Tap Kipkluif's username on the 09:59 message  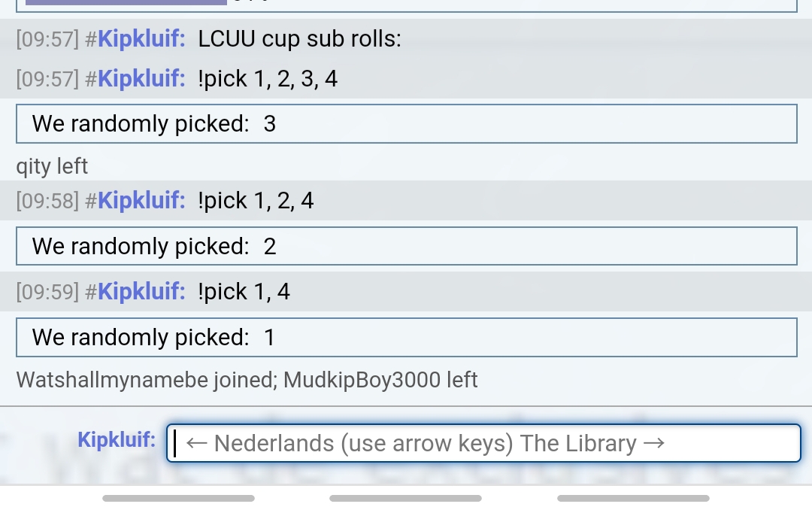pos(141,292)
